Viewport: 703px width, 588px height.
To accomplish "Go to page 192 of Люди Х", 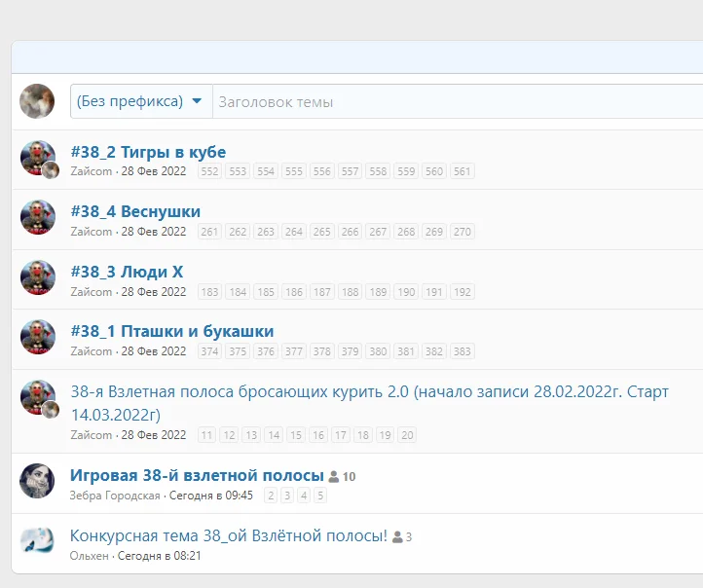I will [x=462, y=292].
